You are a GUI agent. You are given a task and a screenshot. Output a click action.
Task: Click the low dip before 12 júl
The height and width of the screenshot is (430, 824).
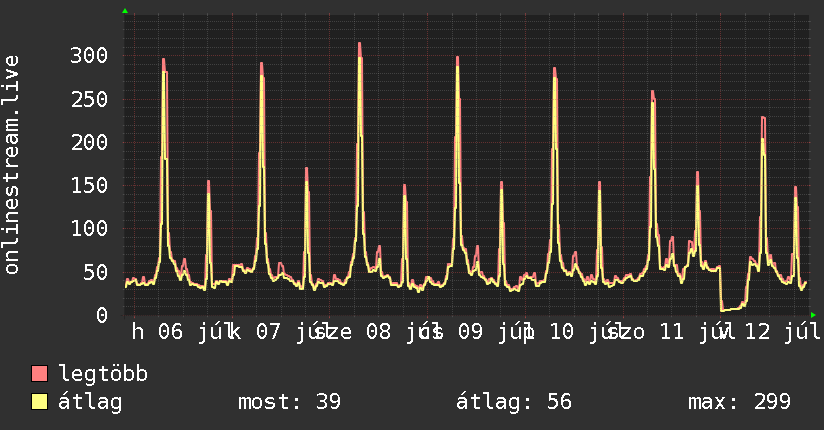point(732,308)
